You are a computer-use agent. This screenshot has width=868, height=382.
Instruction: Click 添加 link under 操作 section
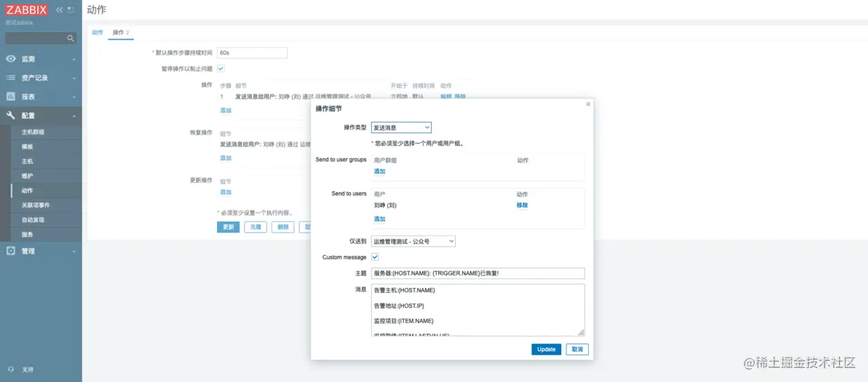225,110
